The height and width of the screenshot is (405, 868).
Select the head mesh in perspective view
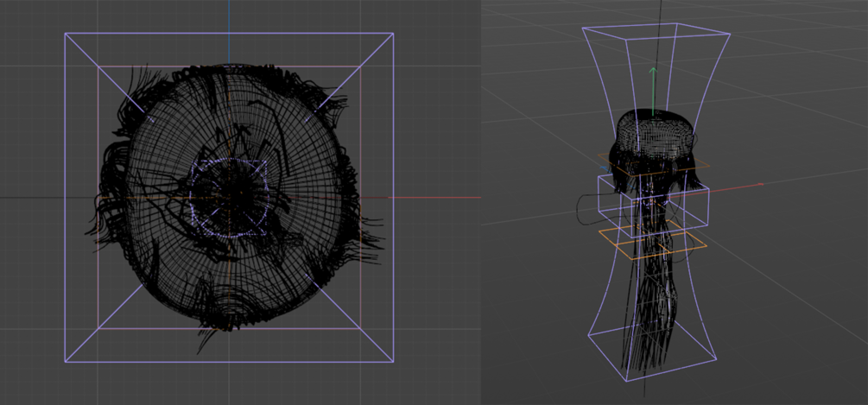(655, 136)
